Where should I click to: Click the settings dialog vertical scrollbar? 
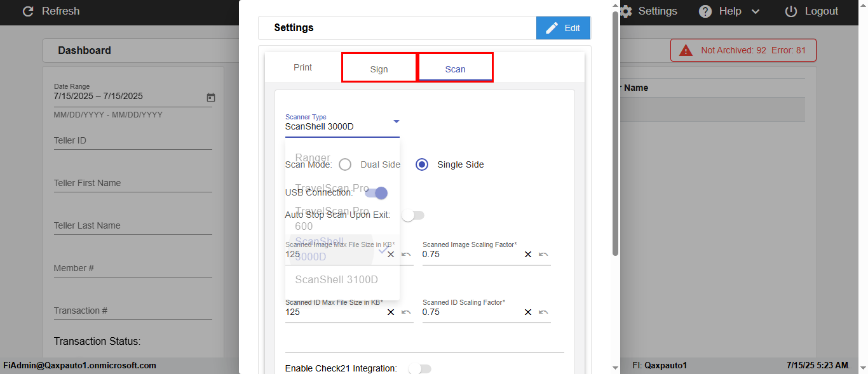[x=615, y=133]
